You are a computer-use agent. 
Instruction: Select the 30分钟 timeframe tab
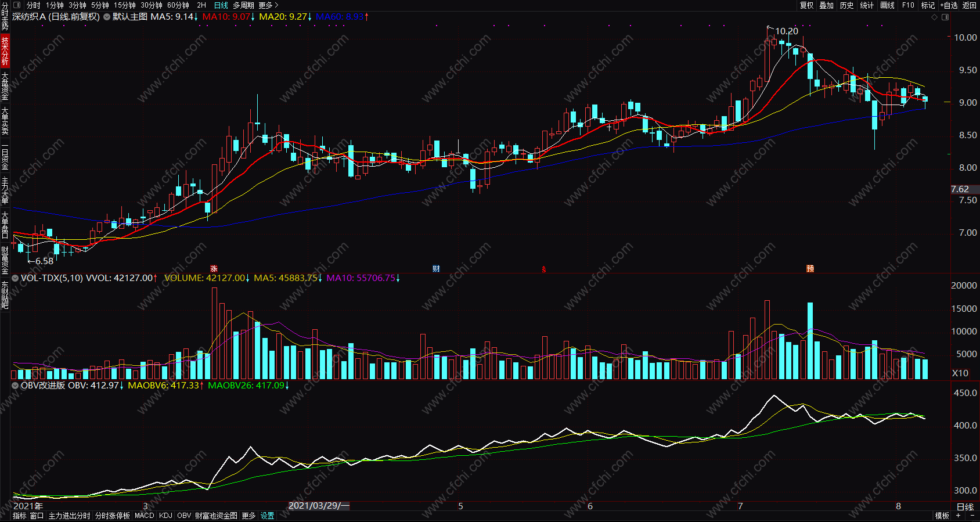pyautogui.click(x=152, y=5)
